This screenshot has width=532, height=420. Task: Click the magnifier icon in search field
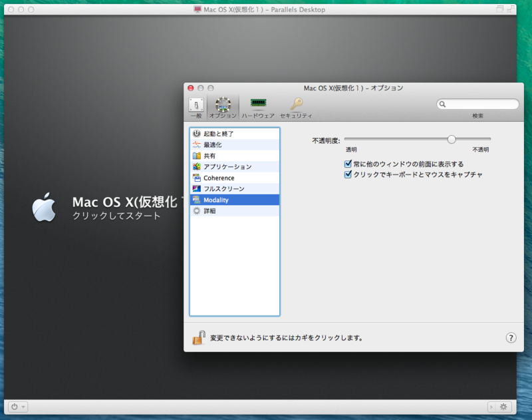(442, 105)
